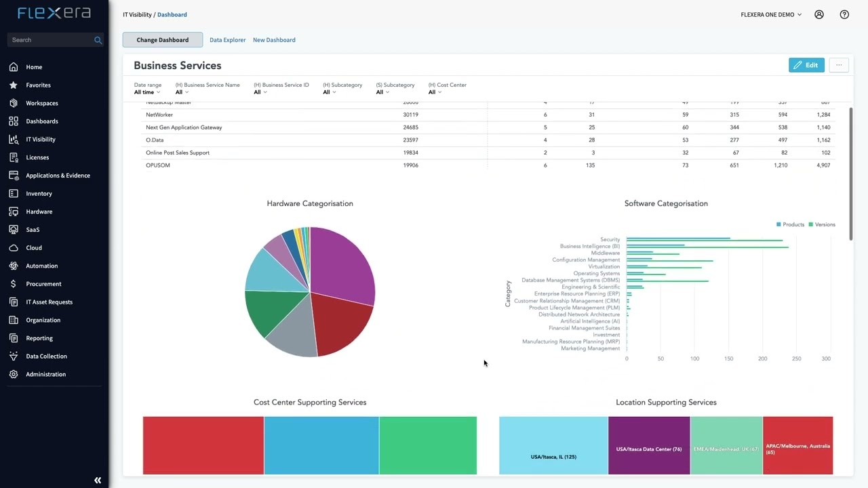Select the Automation icon
Image resolution: width=868 pixels, height=488 pixels.
(x=14, y=266)
